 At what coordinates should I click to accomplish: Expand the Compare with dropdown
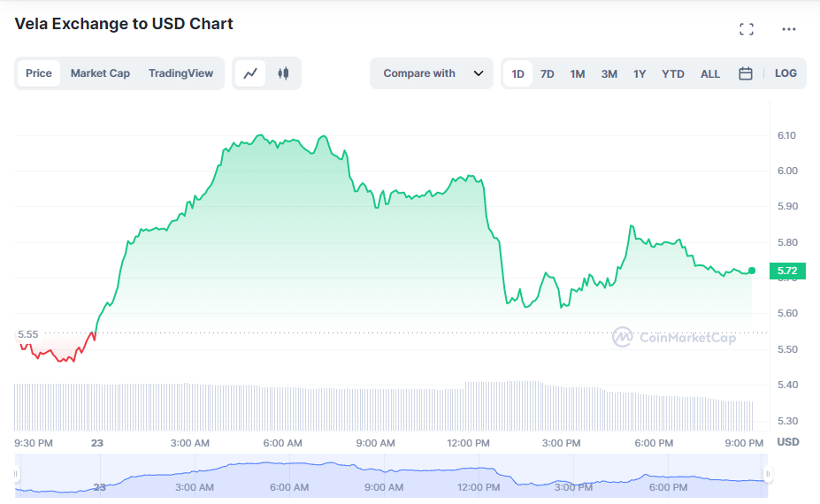[432, 73]
